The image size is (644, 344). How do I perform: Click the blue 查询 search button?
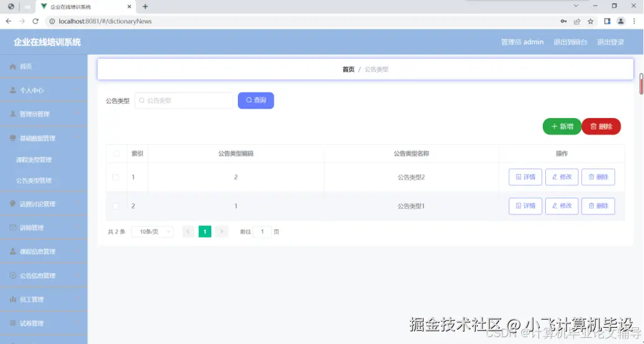tap(256, 100)
